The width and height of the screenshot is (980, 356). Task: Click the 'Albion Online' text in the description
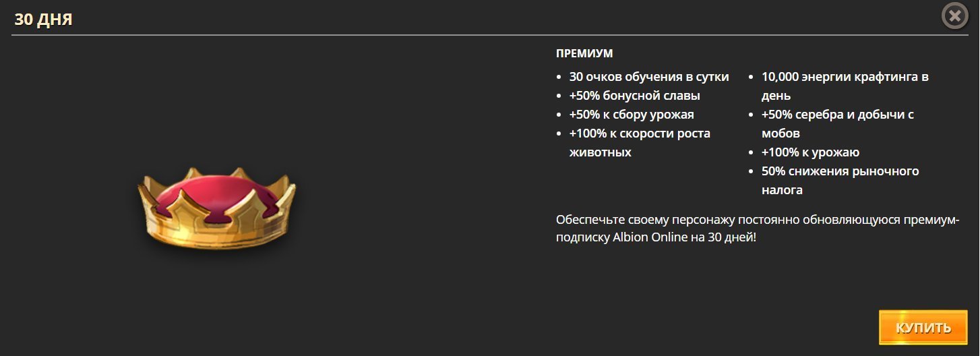point(646,239)
